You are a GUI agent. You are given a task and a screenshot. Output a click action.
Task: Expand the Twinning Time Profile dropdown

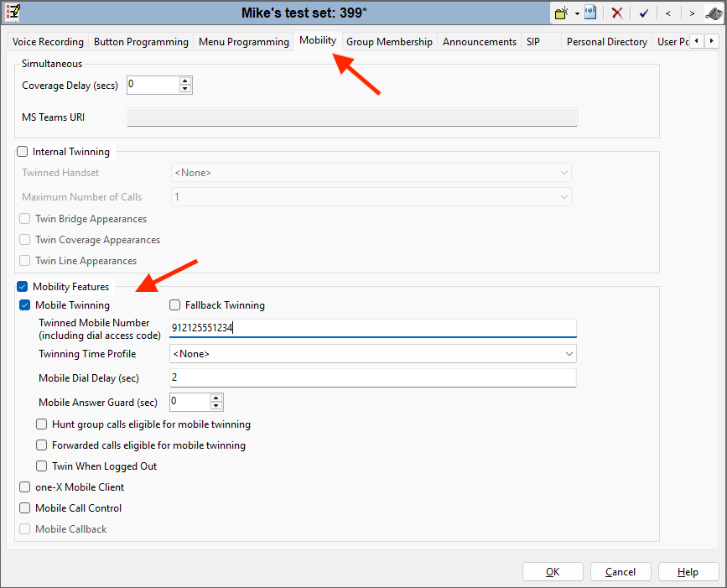pos(569,354)
